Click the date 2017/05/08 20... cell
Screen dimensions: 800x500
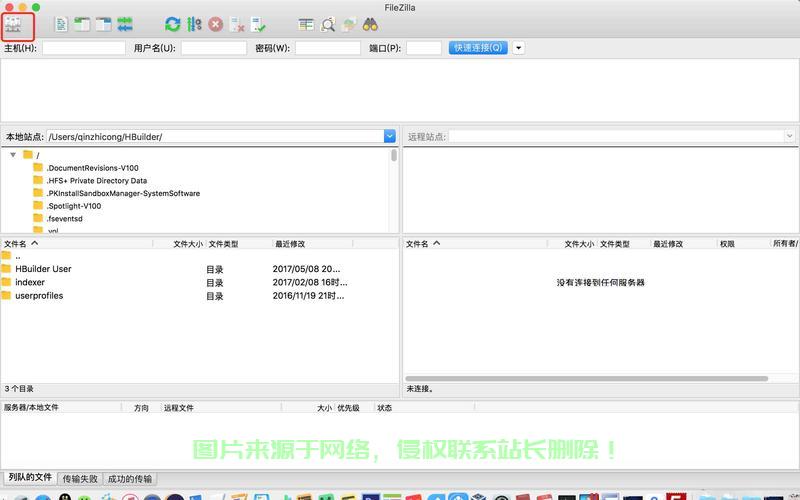pos(306,269)
